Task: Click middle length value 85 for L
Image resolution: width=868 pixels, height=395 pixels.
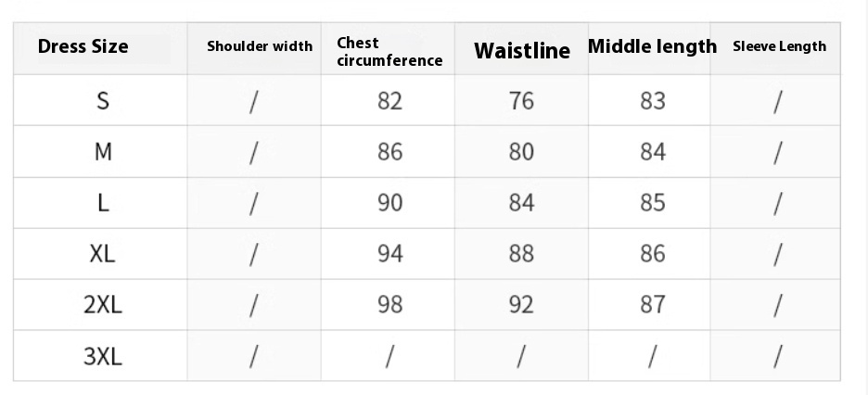Action: [x=653, y=203]
